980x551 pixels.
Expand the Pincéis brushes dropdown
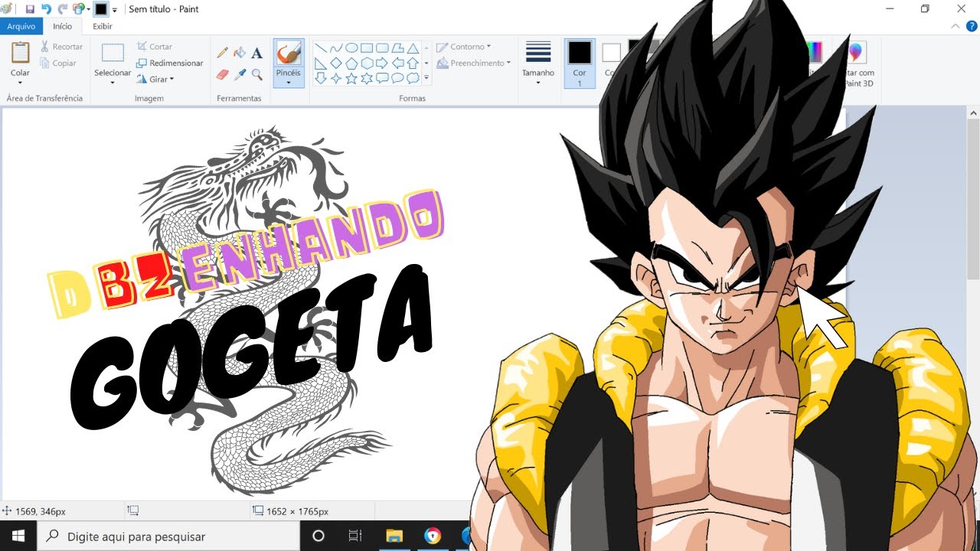click(x=289, y=82)
